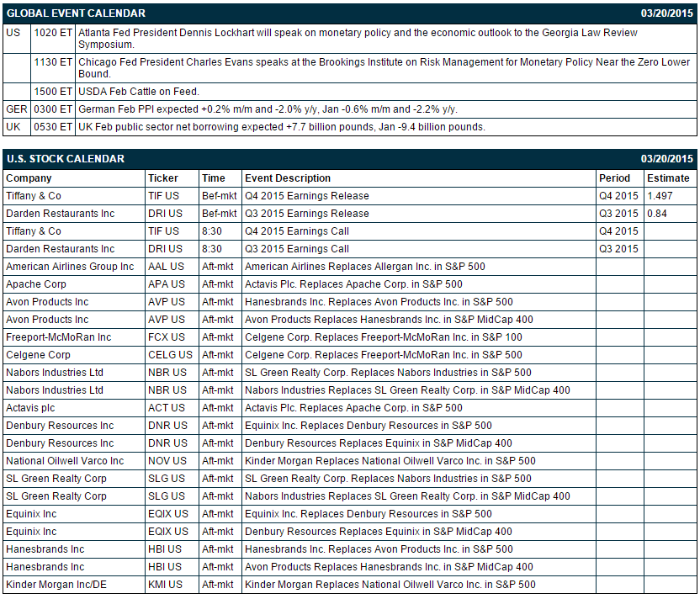
Task: Click the 1020 ET time cell
Action: [x=53, y=33]
